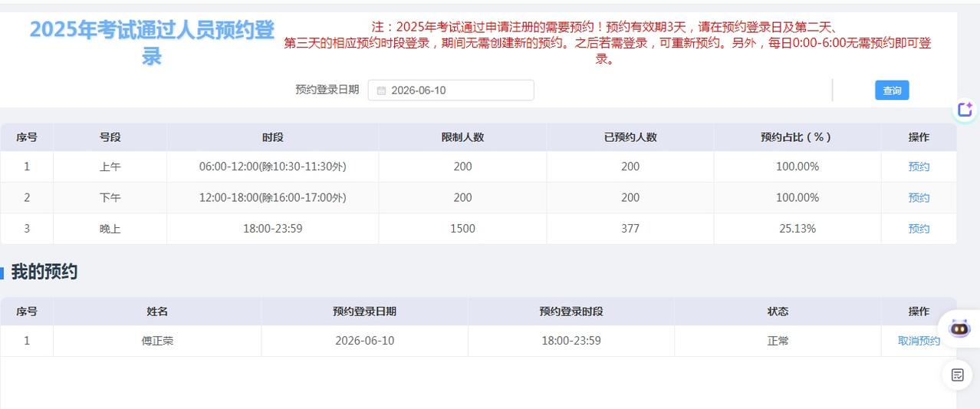The image size is (980, 409).
Task: Click the 预约登录时段 column header
Action: click(571, 312)
